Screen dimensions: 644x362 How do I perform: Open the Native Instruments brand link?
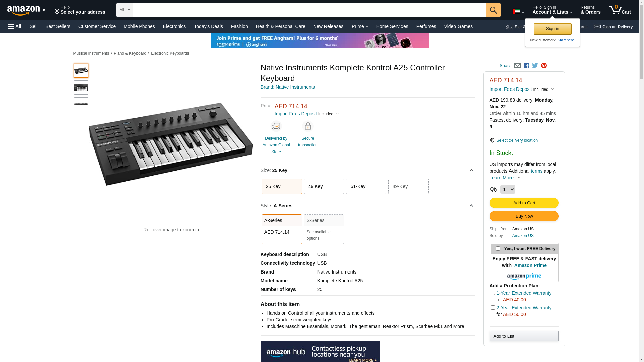tap(287, 87)
